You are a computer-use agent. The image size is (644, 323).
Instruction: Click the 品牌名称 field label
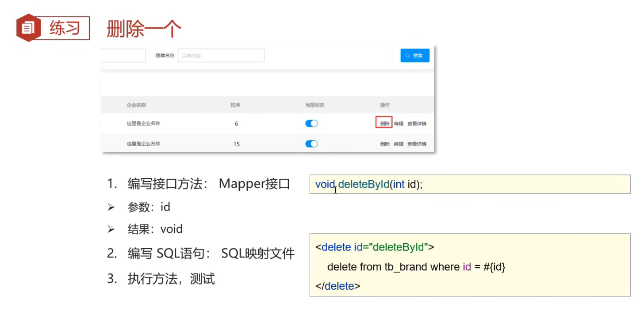[x=165, y=56]
